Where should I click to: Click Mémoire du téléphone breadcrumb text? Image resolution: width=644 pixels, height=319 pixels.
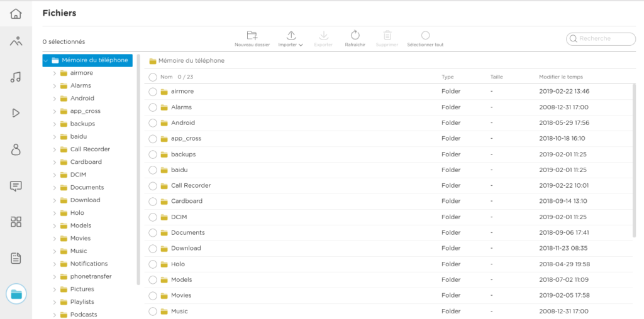click(191, 61)
